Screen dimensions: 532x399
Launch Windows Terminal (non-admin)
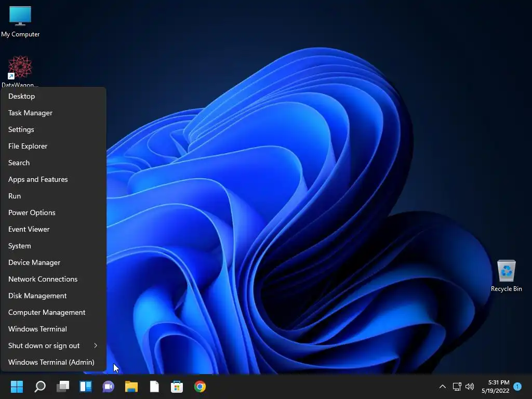(54, 329)
